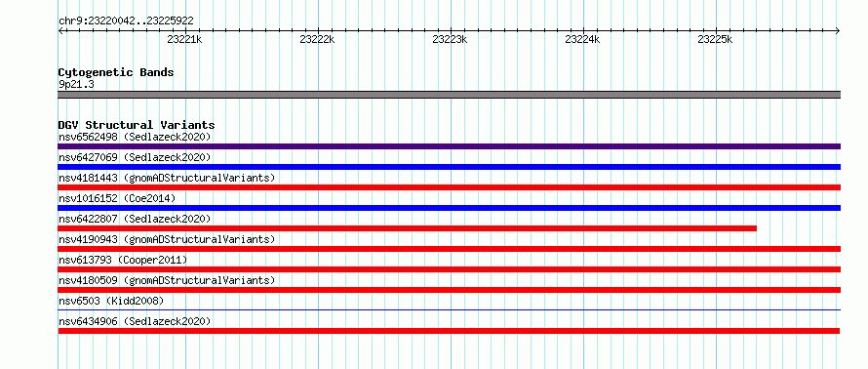Open variant nsv6562498 (Sedlazeck2020) label
The height and width of the screenshot is (369, 868).
135,137
